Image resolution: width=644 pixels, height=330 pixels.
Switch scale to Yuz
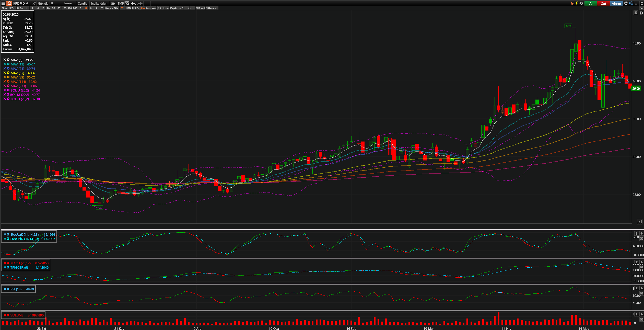154,8
